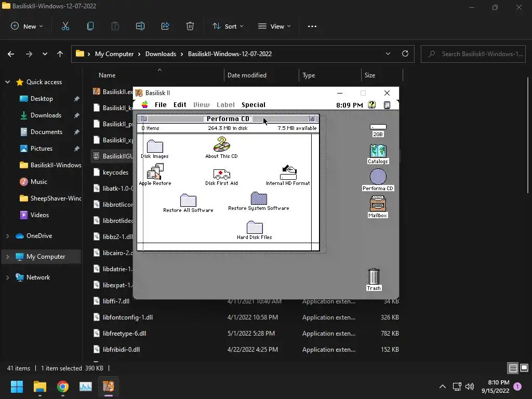Expand the My Computer tree node
532x399 pixels.
7,257
